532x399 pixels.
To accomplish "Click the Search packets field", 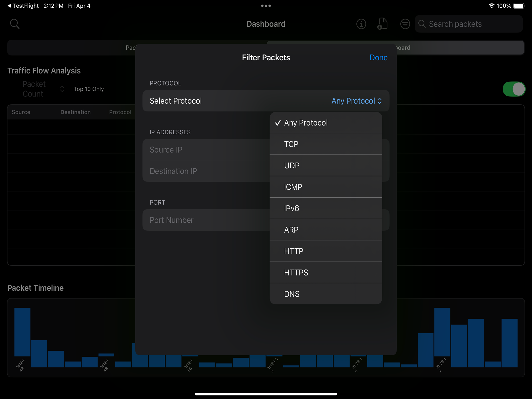I will pyautogui.click(x=469, y=24).
